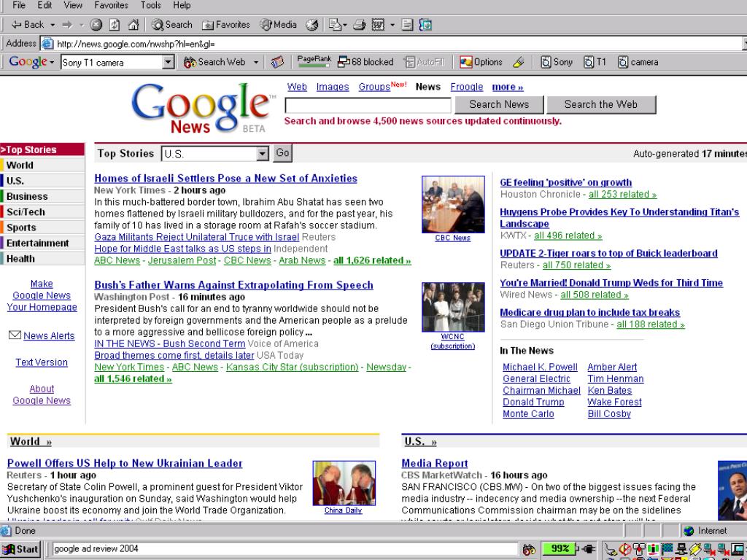Click the Forward navigation arrow
747x560 pixels.
pyautogui.click(x=68, y=25)
